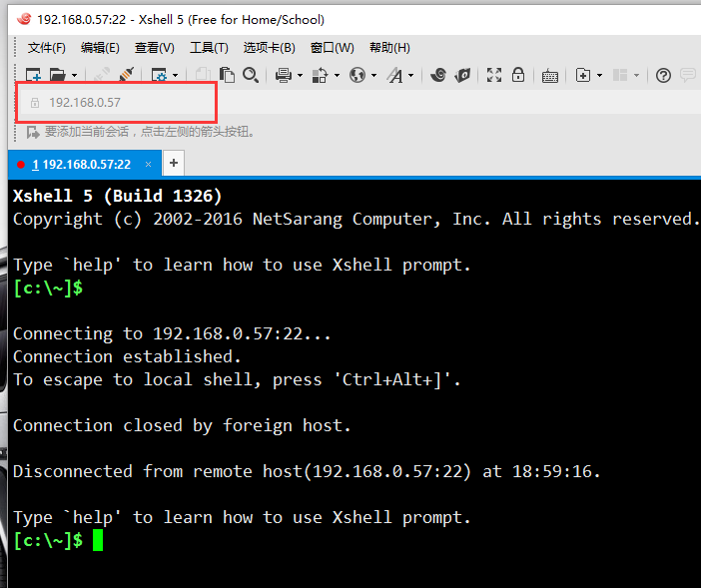Click the Xshell title bar app icon

point(24,19)
